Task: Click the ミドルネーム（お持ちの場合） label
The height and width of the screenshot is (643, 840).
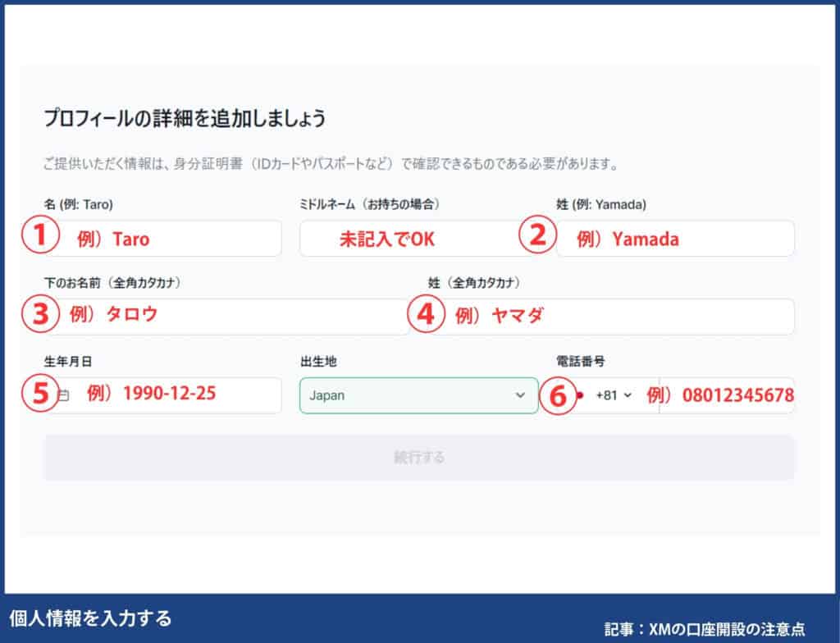Action: tap(371, 204)
